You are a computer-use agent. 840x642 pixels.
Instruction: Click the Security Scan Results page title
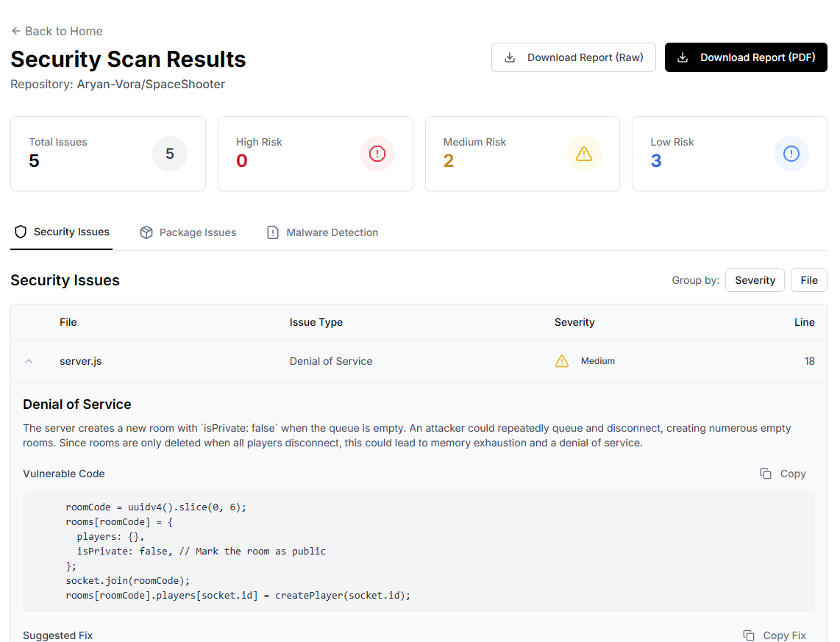point(128,59)
